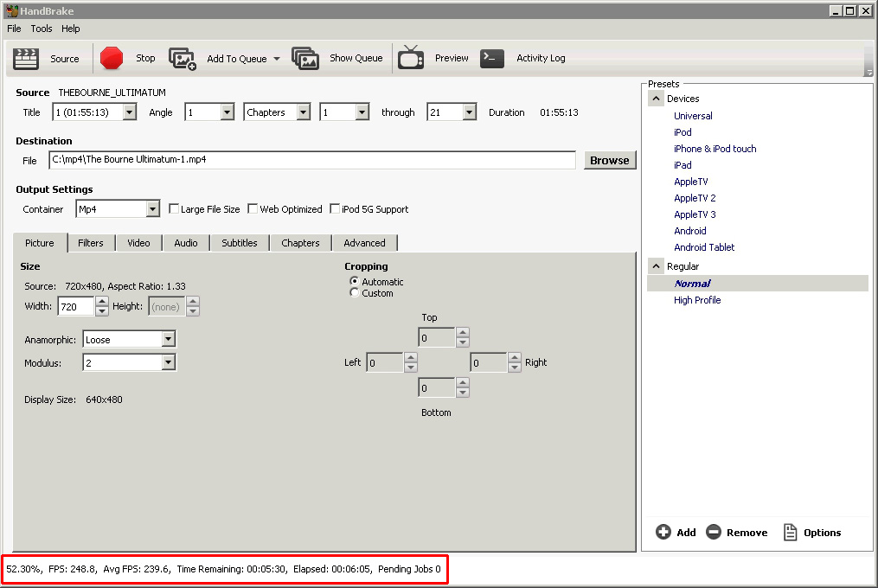Enable iPod 5G Support checkbox
878x588 pixels.
[335, 209]
